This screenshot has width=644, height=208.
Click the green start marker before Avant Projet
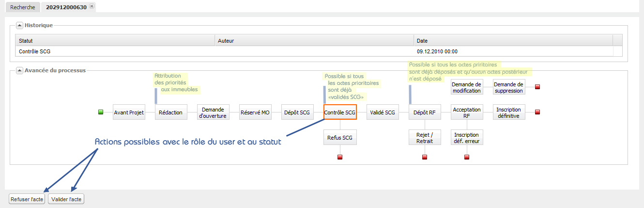pos(101,112)
